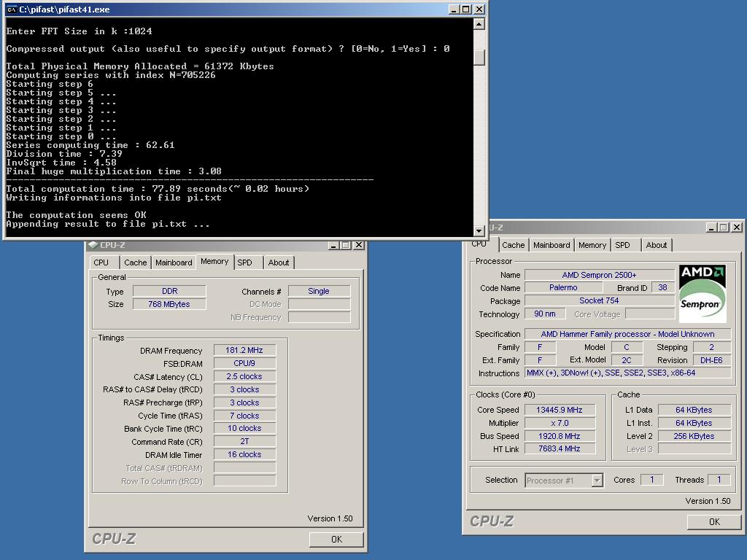Click the Multiplier value x 7.0
The image size is (747, 560).
click(x=560, y=423)
